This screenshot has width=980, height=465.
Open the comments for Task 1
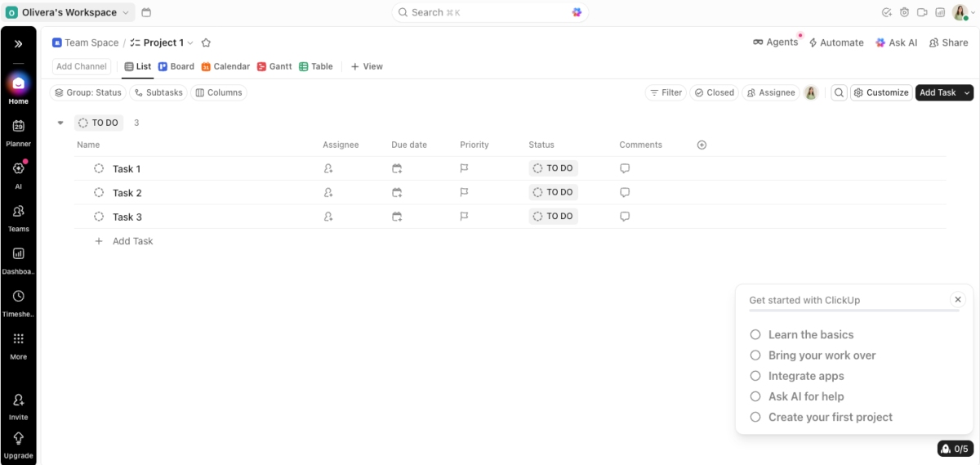click(625, 168)
